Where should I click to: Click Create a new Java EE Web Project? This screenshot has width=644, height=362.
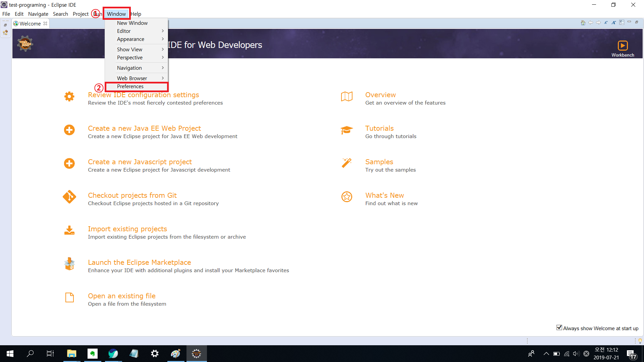click(x=144, y=128)
